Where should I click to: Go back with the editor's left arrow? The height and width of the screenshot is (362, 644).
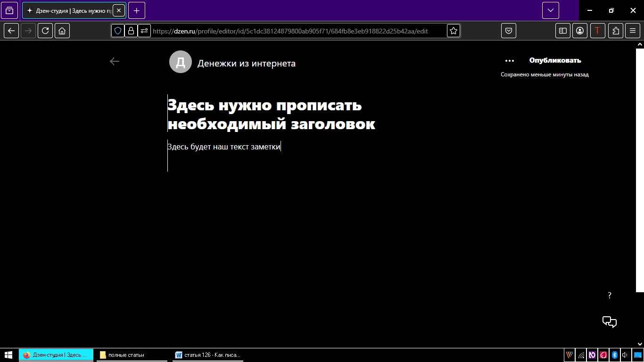tap(115, 61)
